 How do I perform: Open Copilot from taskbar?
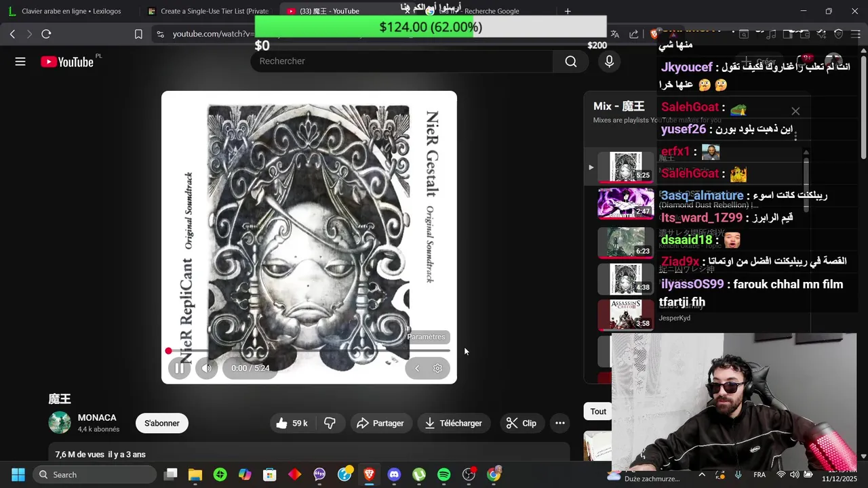pyautogui.click(x=245, y=474)
